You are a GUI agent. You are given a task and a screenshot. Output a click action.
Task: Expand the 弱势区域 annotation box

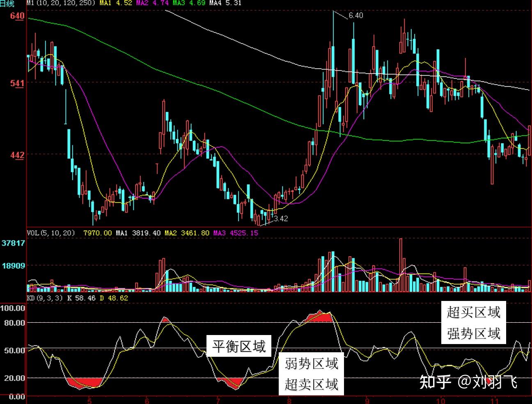(311, 363)
